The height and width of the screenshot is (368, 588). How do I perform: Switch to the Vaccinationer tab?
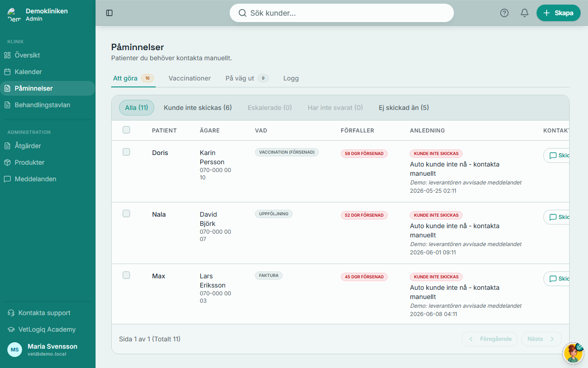190,78
